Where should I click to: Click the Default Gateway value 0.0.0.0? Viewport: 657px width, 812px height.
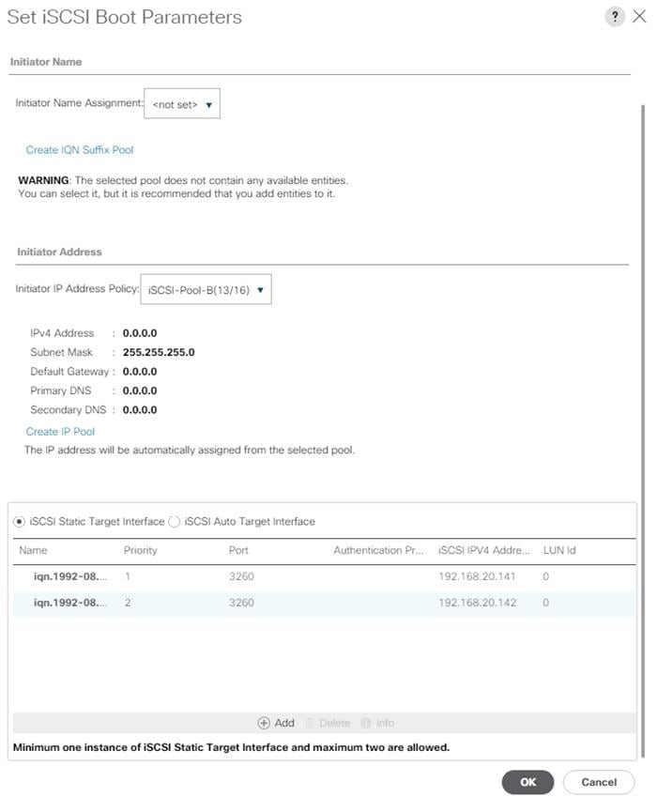click(140, 372)
